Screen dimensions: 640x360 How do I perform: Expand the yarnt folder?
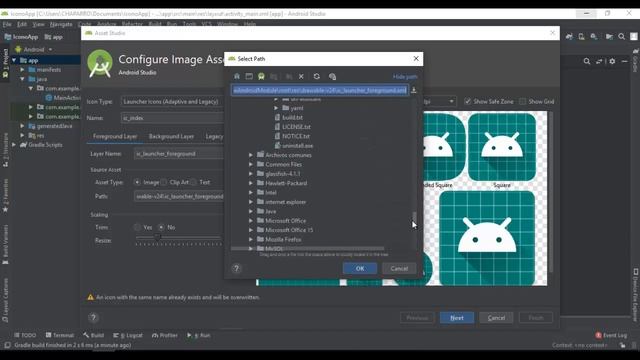tap(276, 108)
